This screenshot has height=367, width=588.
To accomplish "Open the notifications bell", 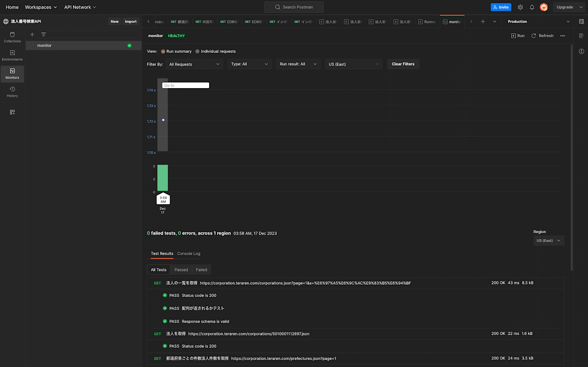I will pos(532,7).
